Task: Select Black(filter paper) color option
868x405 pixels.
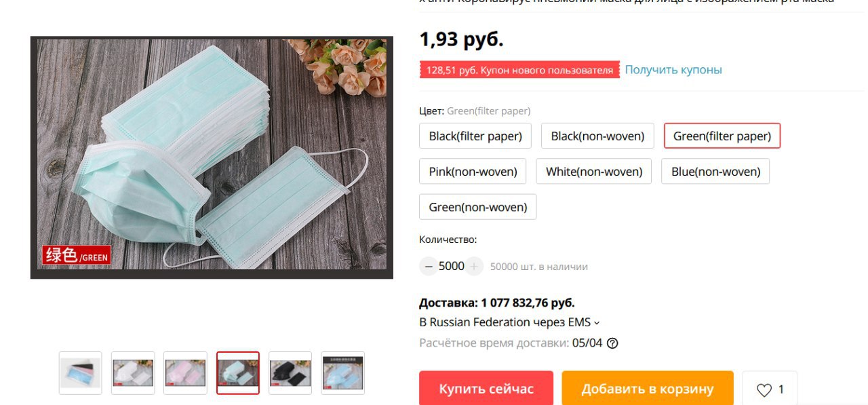Action: pos(475,136)
